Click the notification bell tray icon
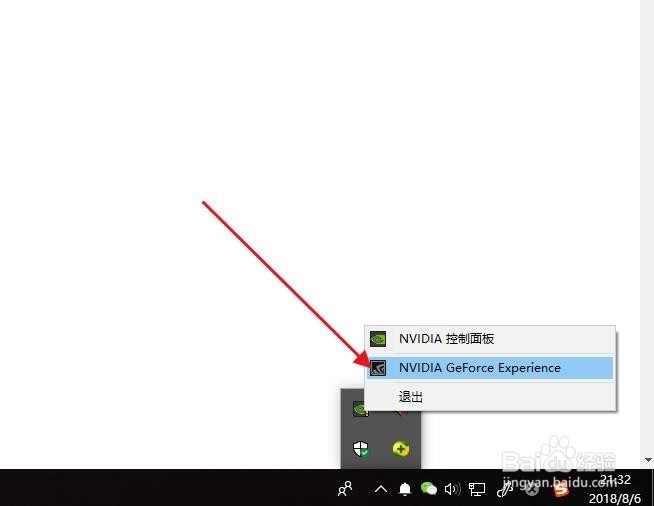Viewport: 654px width, 506px height. (x=405, y=489)
